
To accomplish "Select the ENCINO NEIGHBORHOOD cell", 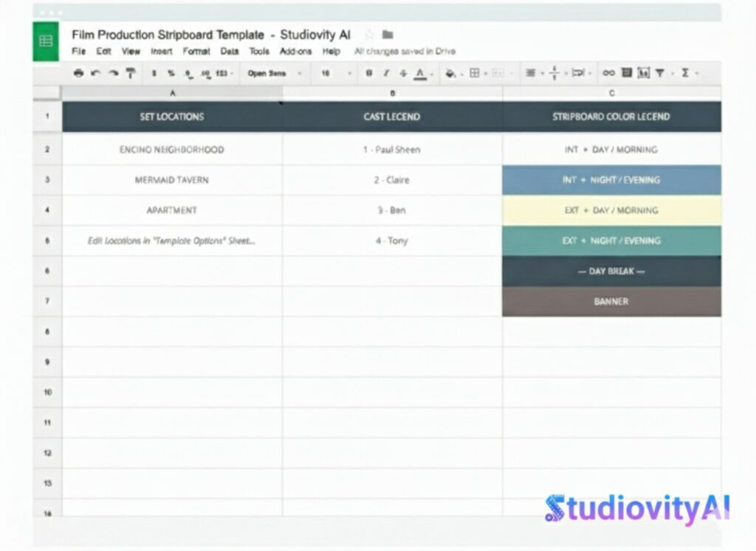I will click(x=172, y=149).
